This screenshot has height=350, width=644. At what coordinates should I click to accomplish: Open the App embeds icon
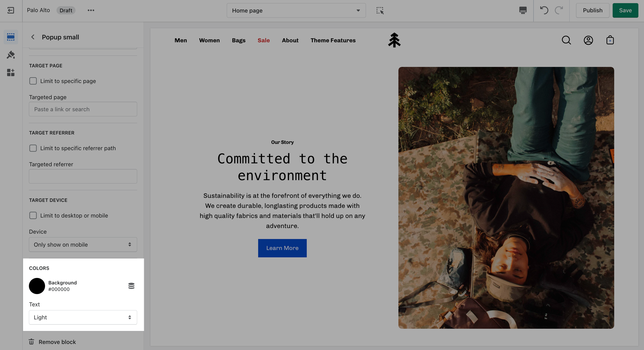pos(11,73)
